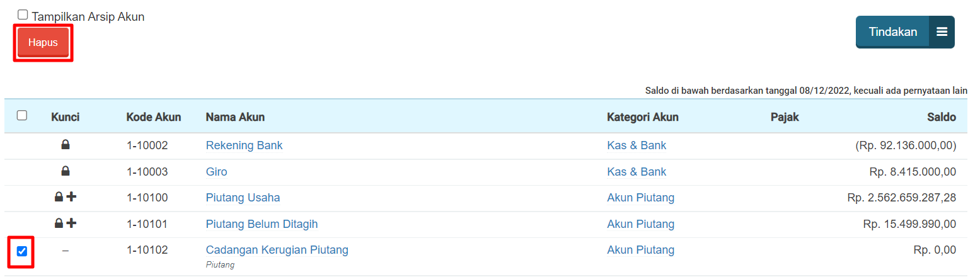Toggle Tampilkan Arsip Akun checkbox
The image size is (980, 277).
click(x=23, y=15)
